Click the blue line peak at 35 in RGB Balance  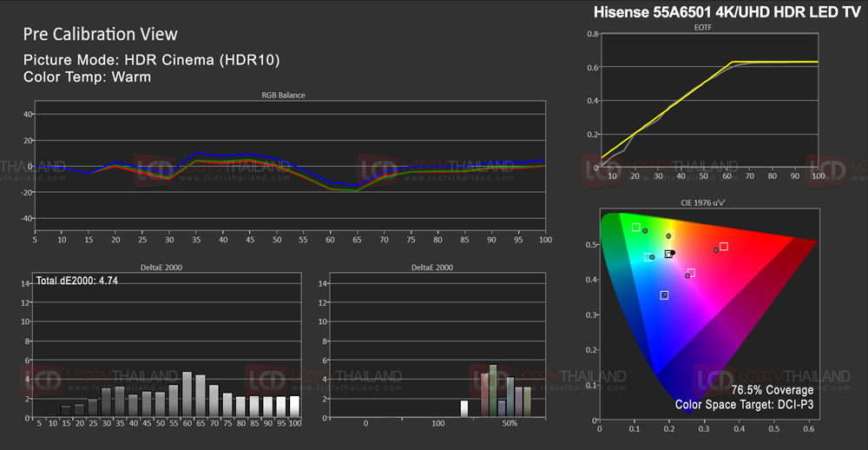click(196, 153)
